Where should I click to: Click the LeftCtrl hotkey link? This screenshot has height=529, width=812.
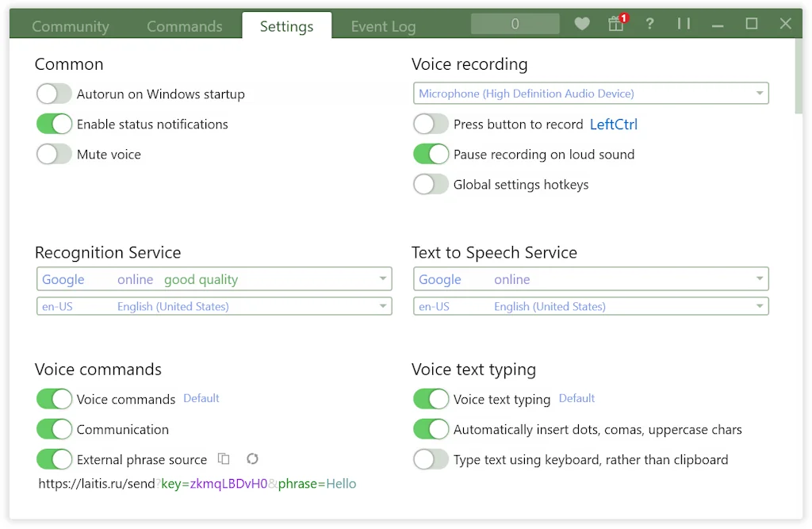pyautogui.click(x=614, y=125)
